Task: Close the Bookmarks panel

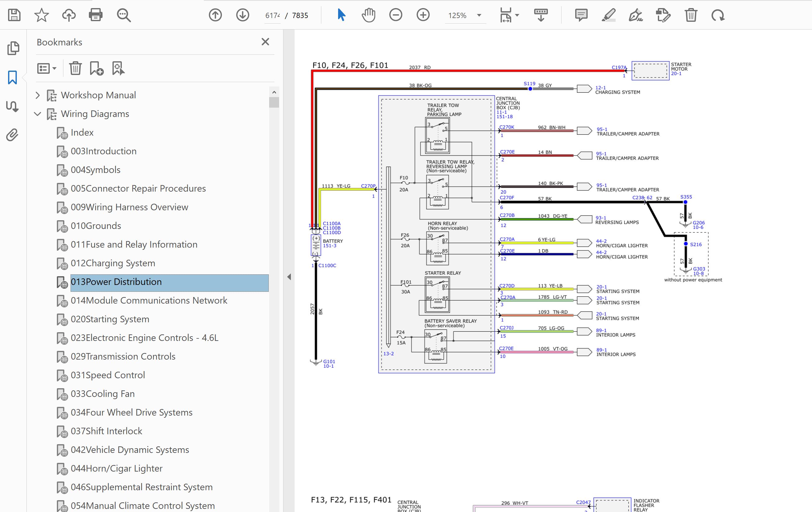Action: (265, 42)
